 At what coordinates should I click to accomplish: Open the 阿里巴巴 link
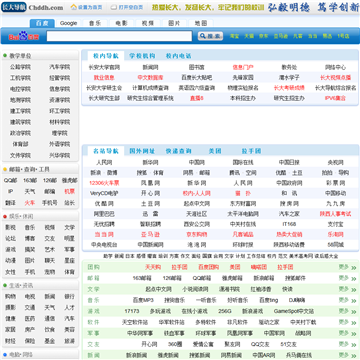click(x=104, y=214)
